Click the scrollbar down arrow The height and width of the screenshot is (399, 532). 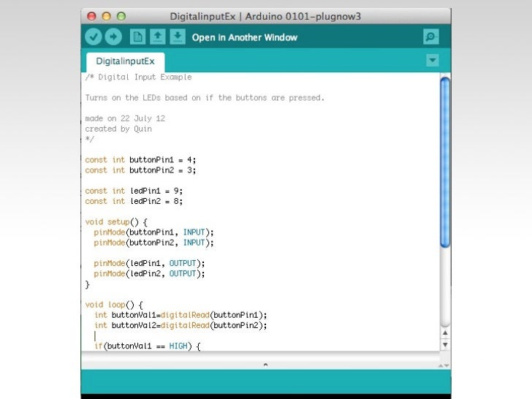445,345
